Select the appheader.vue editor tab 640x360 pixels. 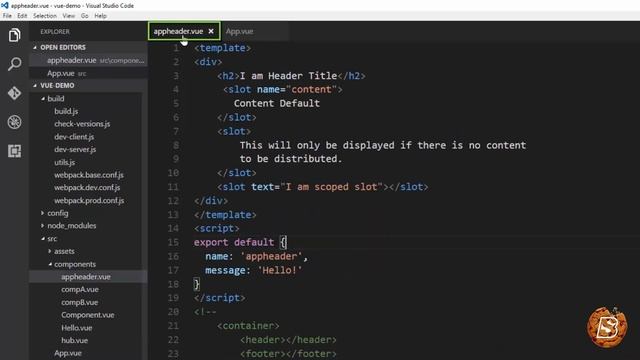(x=178, y=31)
